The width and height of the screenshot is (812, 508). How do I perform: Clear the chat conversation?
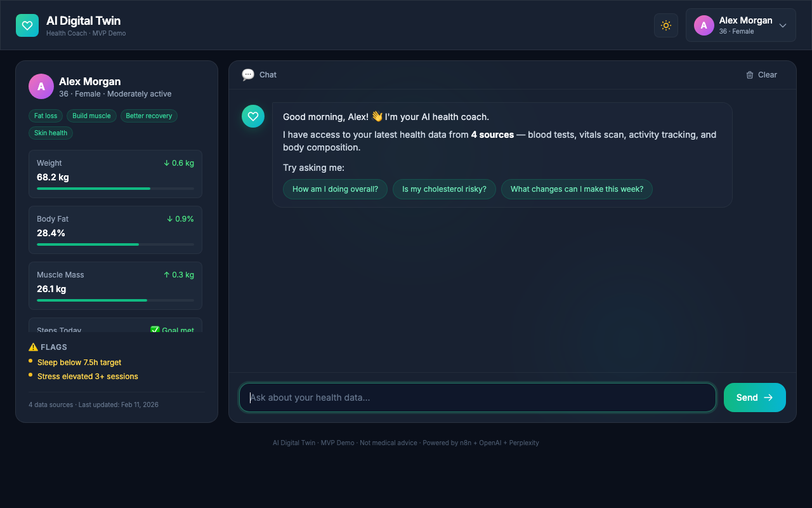tap(761, 74)
